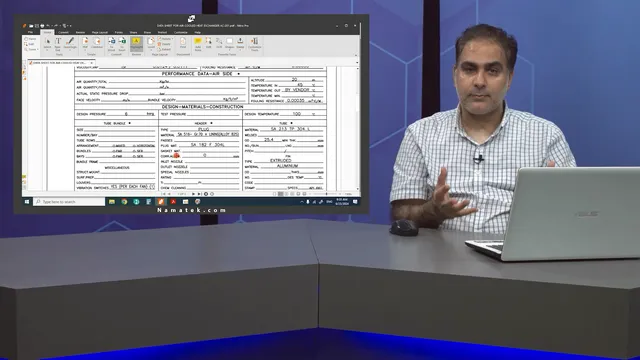Screen dimensions: 640x360
Task: Convert document with To Word icon
Action: pyautogui.click(x=111, y=43)
